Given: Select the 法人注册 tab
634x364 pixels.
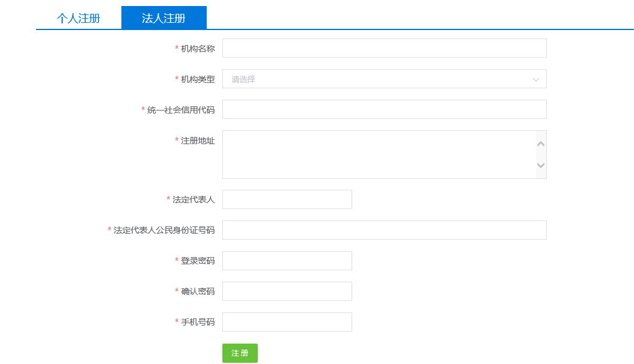Looking at the screenshot, I should click(x=164, y=17).
